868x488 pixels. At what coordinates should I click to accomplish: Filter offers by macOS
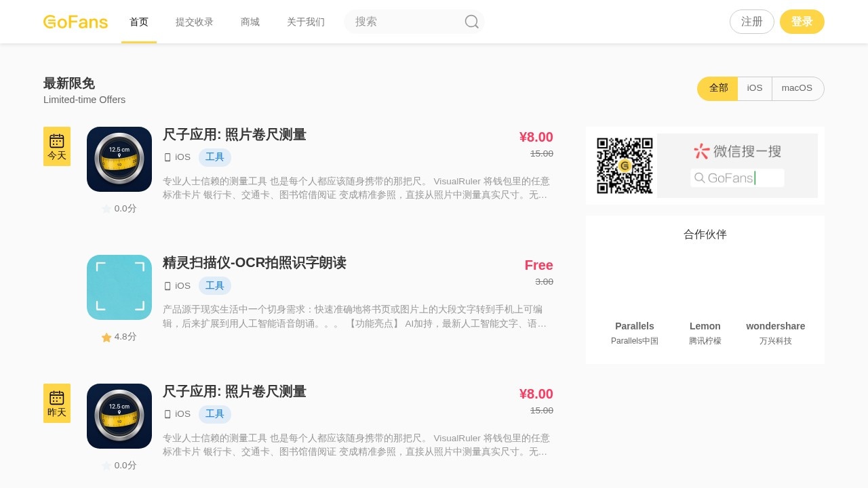797,88
